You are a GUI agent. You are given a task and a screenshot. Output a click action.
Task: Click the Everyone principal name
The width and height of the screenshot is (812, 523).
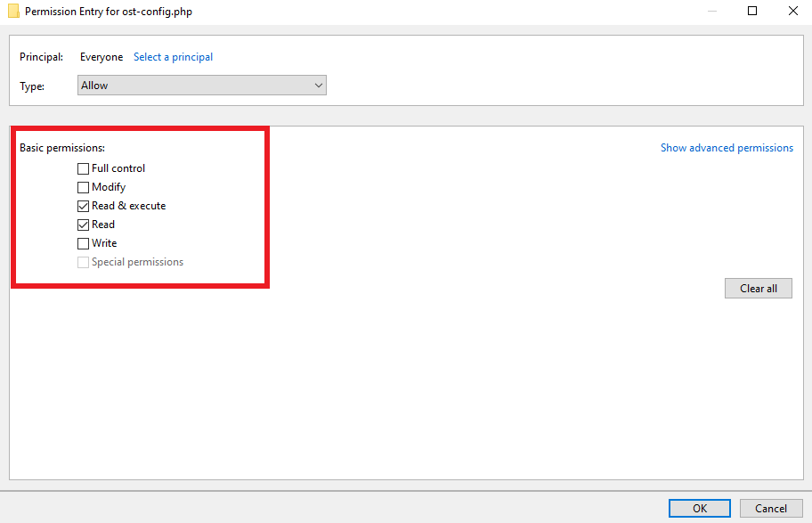[101, 57]
